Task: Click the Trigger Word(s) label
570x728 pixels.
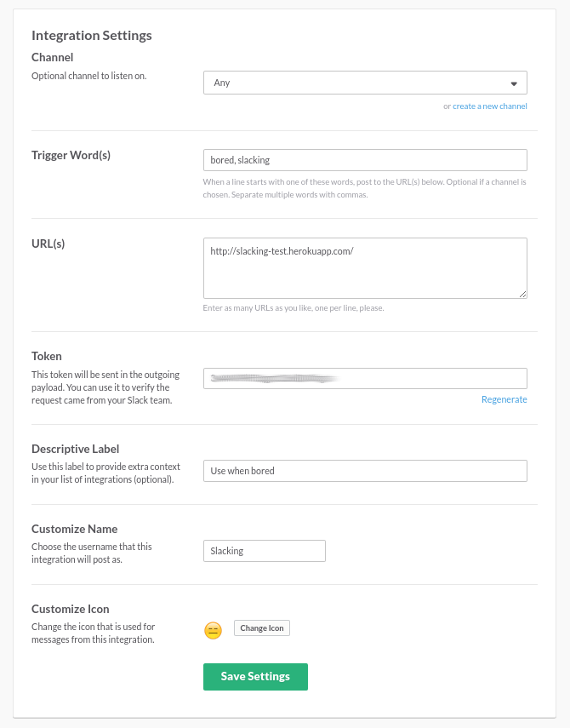Action: click(x=71, y=155)
